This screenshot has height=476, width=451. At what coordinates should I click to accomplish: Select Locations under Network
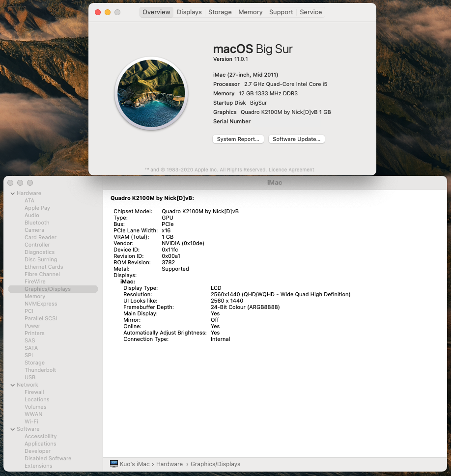point(37,399)
